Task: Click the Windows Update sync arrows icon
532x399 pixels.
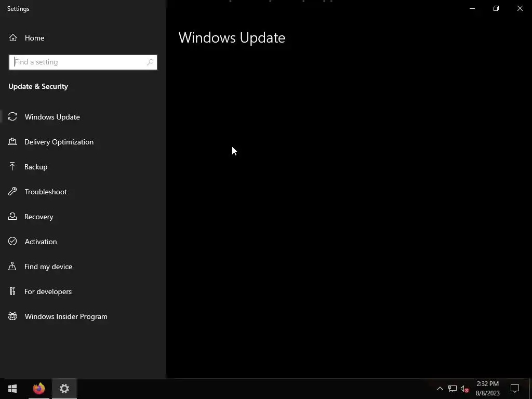Action: pos(12,117)
